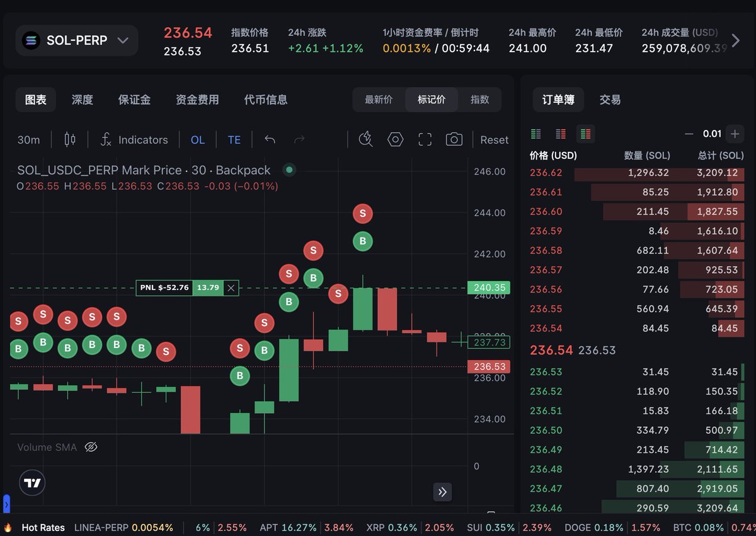Open chart settings via the hexagon icon
The image size is (756, 536).
point(396,139)
